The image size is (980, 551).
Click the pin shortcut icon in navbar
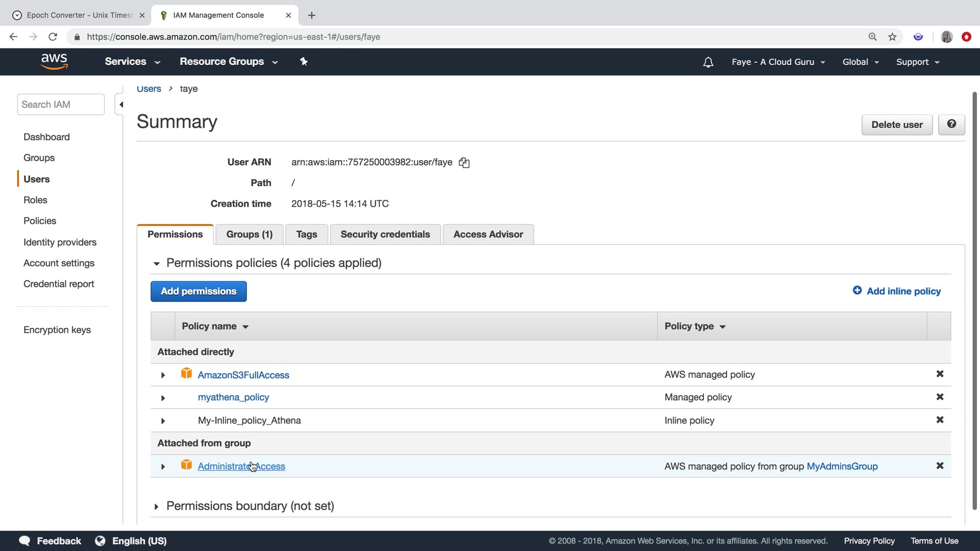[304, 62]
